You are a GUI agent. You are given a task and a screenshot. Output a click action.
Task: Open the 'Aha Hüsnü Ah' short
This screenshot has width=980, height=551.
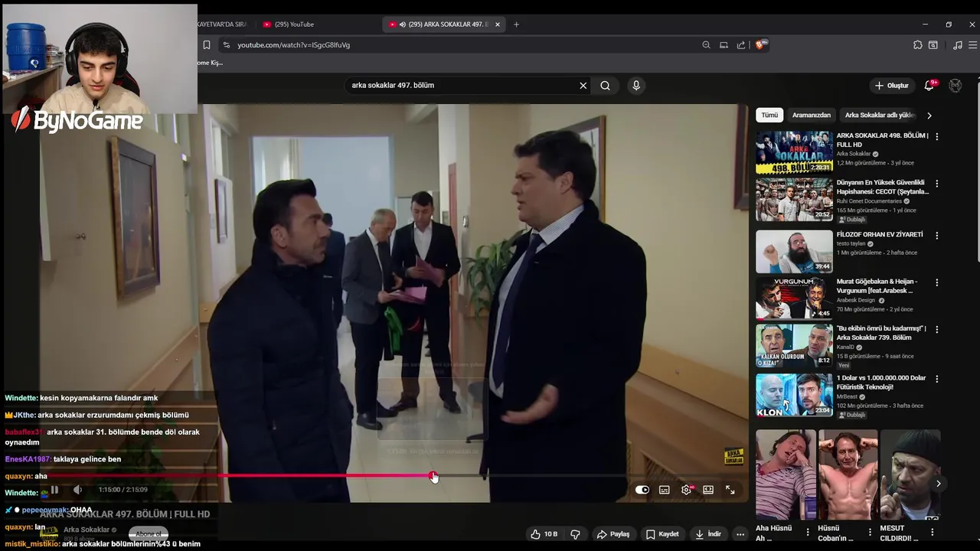(x=786, y=474)
